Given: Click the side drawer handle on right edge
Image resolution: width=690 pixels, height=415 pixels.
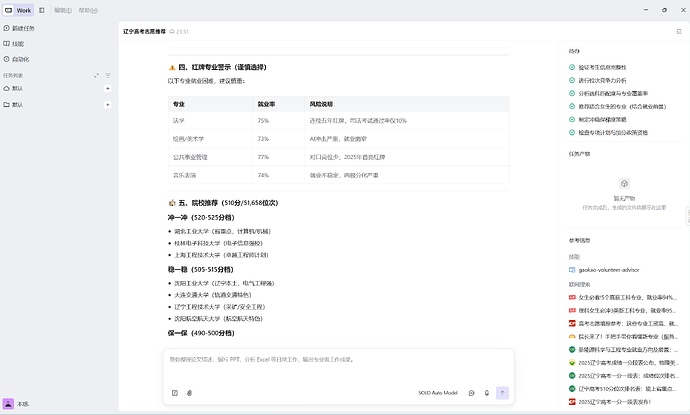Looking at the screenshot, I should [688, 216].
